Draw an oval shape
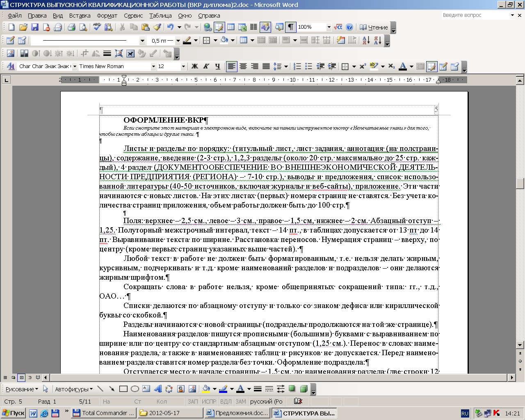Image resolution: width=525 pixels, height=420 pixels. [135, 389]
